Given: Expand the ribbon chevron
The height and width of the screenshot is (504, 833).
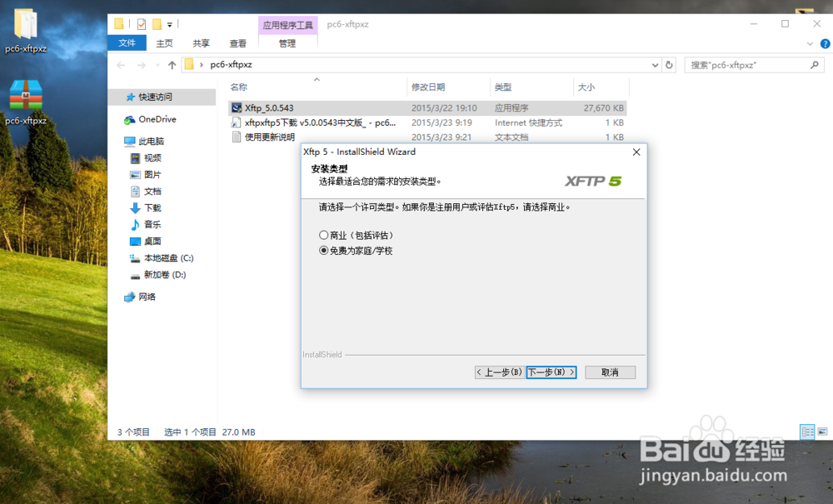Looking at the screenshot, I should coord(810,43).
